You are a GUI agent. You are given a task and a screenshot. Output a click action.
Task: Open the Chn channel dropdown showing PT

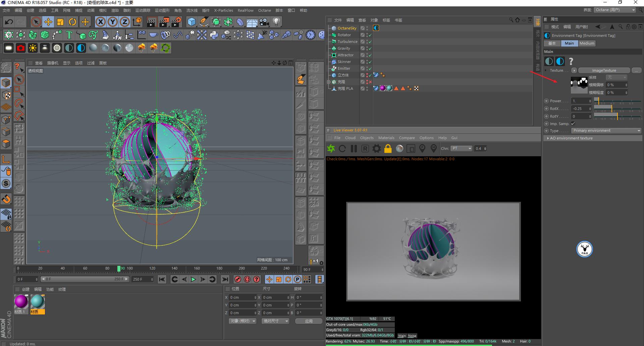point(462,149)
